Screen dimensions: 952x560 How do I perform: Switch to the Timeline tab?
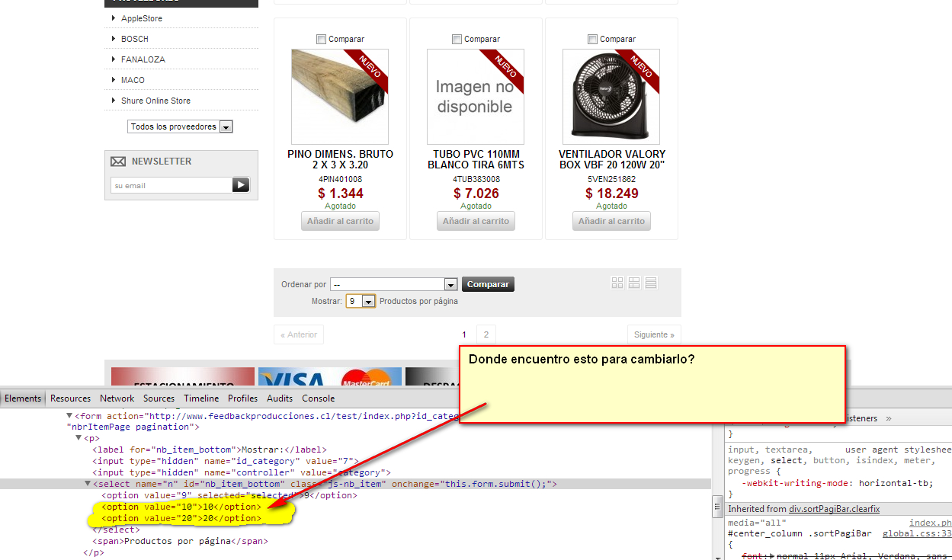pos(201,398)
